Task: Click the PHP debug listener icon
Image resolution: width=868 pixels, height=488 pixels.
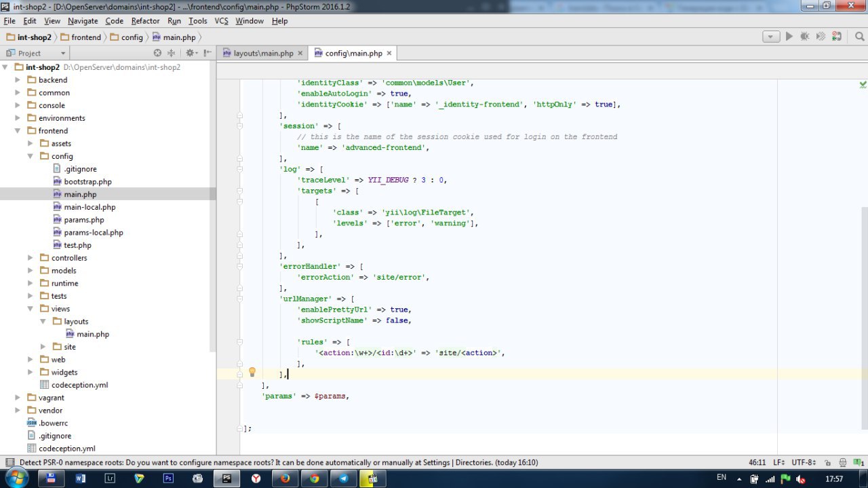Action: pyautogui.click(x=837, y=37)
